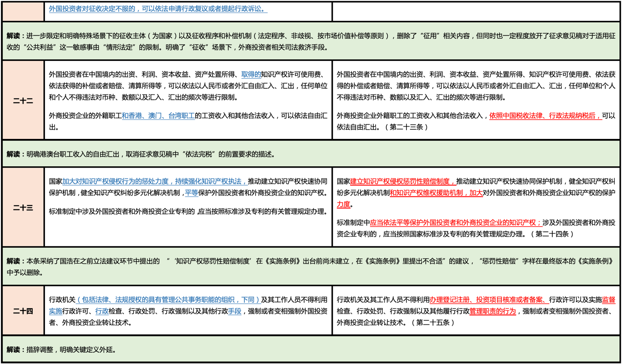Screen dimensions: 622x364
Task: Select the row label 二十二
Action: [x=23, y=101]
